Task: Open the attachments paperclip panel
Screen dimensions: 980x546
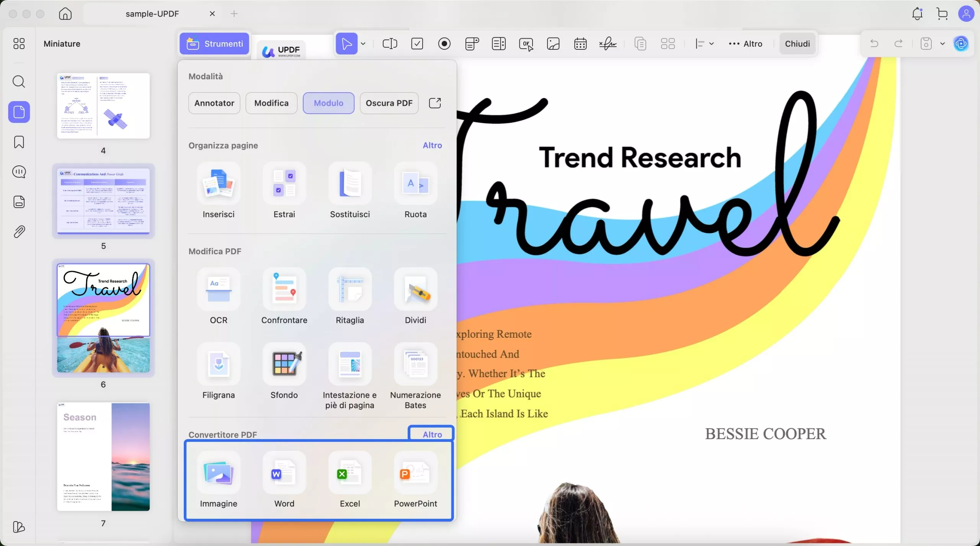Action: [x=19, y=232]
